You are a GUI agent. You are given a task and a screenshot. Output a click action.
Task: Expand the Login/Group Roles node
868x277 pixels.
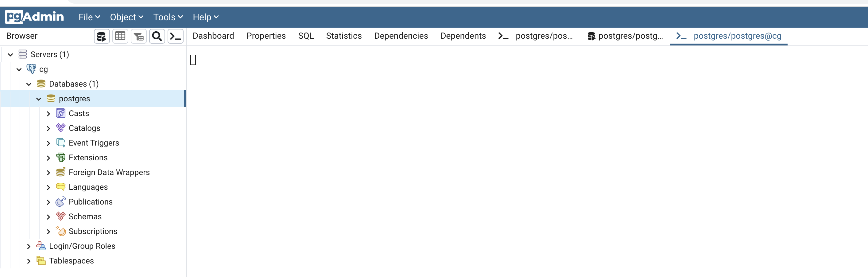click(29, 246)
